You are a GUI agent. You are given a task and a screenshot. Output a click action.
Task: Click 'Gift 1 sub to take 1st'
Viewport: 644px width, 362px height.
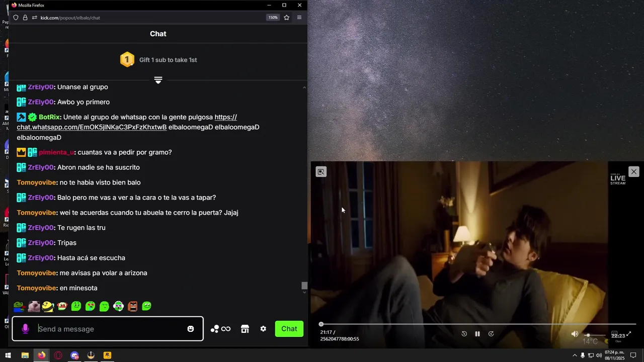coord(168,60)
